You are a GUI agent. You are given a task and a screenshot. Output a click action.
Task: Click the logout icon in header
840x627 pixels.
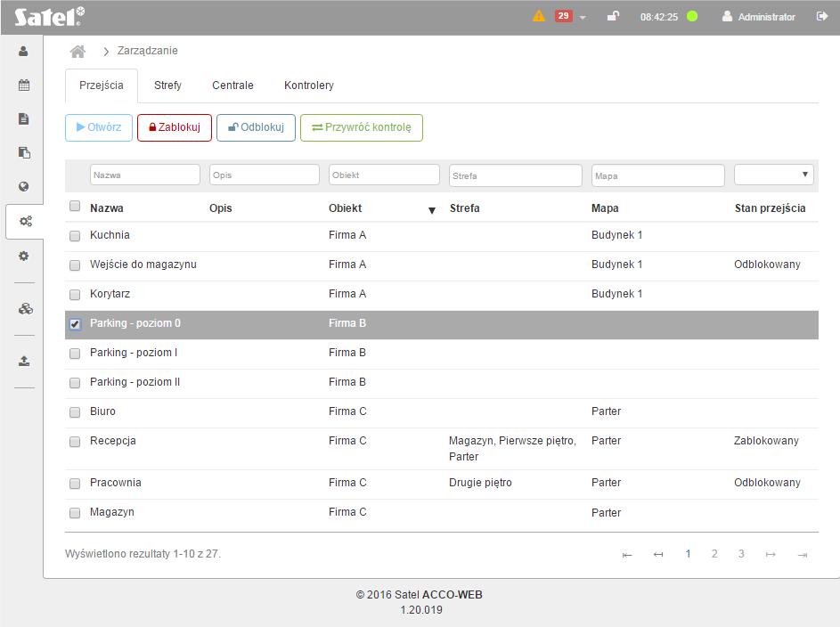coord(822,16)
